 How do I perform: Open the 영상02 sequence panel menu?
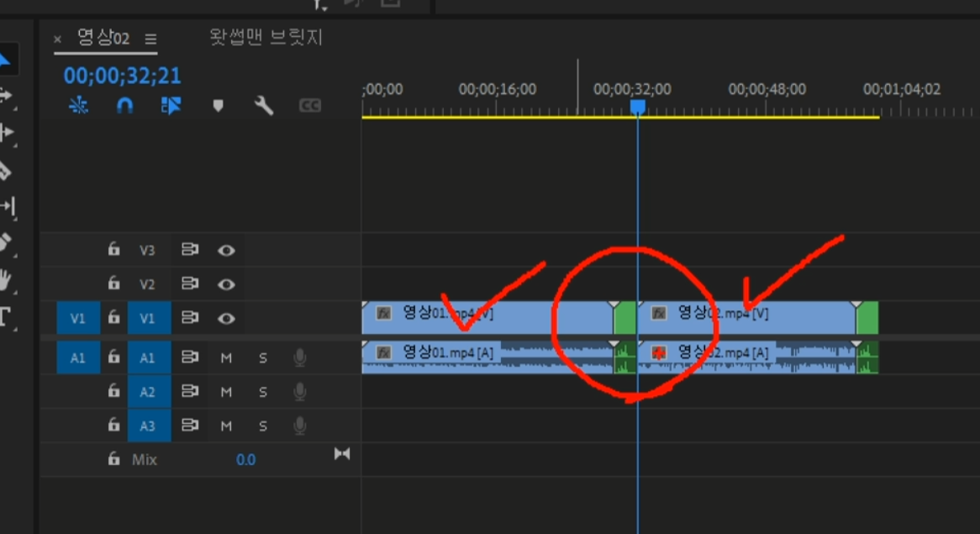150,39
